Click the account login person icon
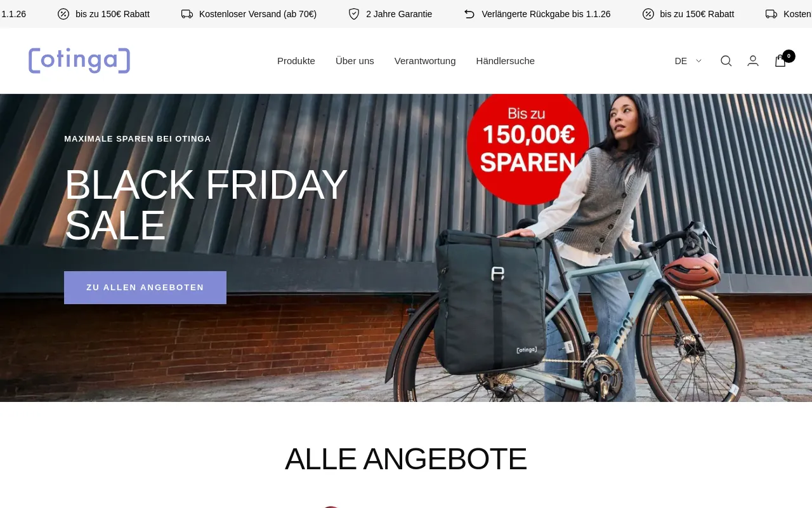Image resolution: width=812 pixels, height=508 pixels. (x=753, y=61)
